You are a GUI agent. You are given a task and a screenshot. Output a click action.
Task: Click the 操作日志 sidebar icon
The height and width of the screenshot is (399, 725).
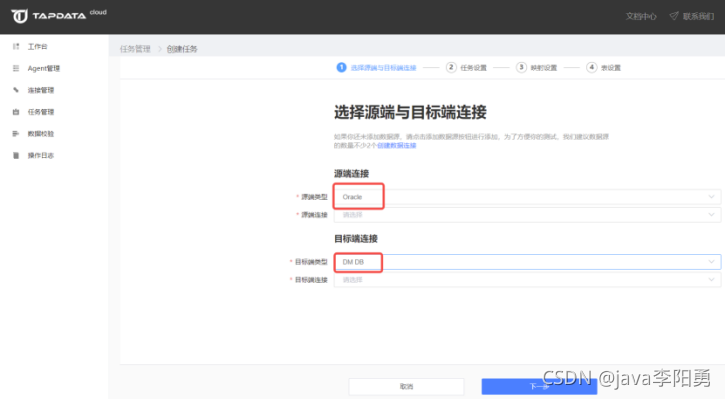[16, 155]
